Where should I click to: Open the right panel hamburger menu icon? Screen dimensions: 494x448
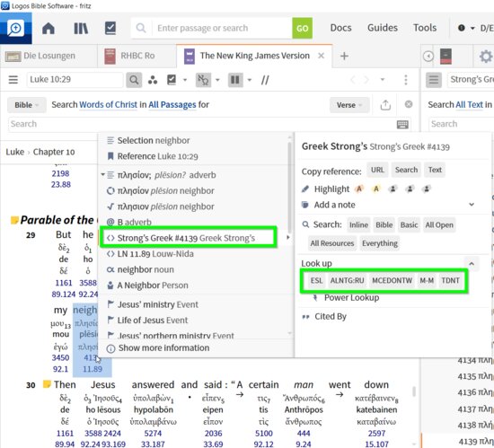tap(434, 80)
